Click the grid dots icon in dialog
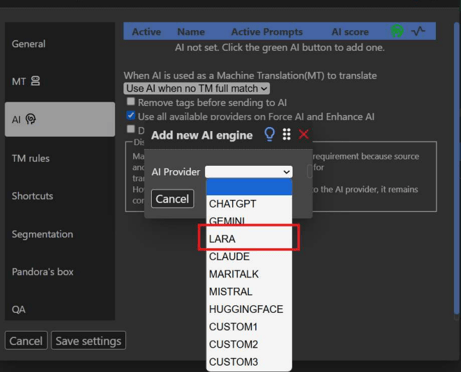Image resolution: width=461 pixels, height=372 pixels. click(x=287, y=134)
